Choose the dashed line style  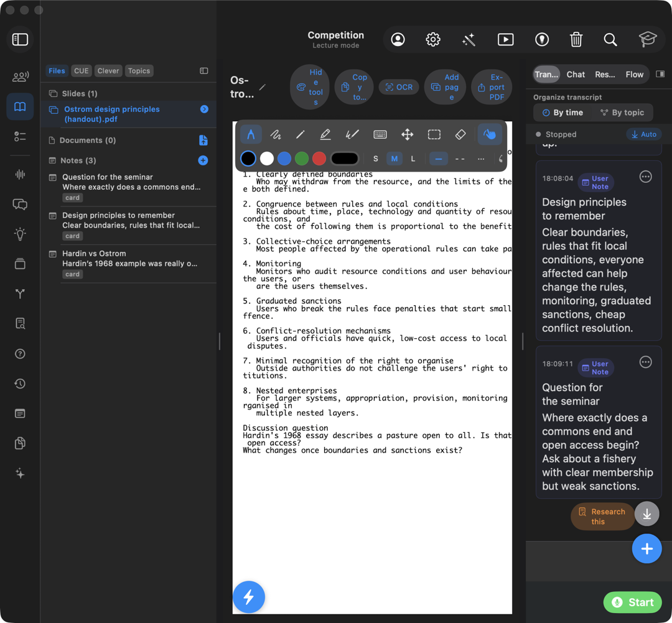[x=460, y=159]
